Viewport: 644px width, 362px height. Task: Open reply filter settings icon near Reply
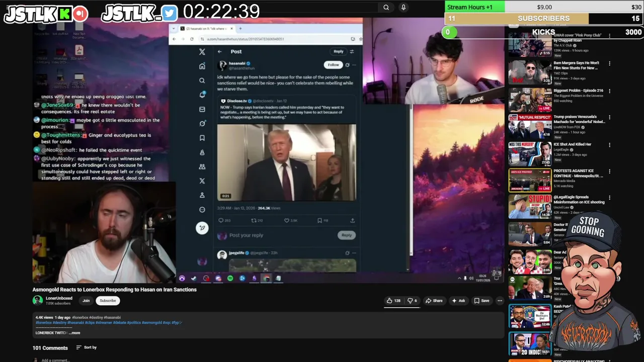pyautogui.click(x=352, y=51)
